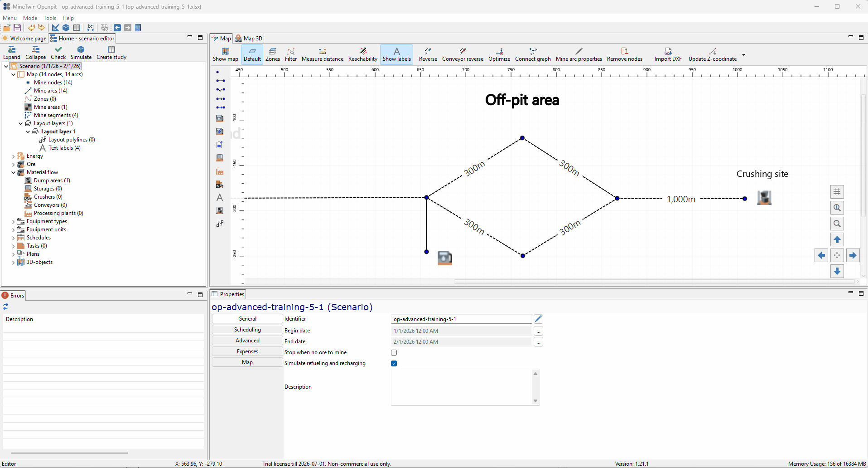This screenshot has width=868, height=468.
Task: Expand the Schedules tree node
Action: tap(14, 238)
